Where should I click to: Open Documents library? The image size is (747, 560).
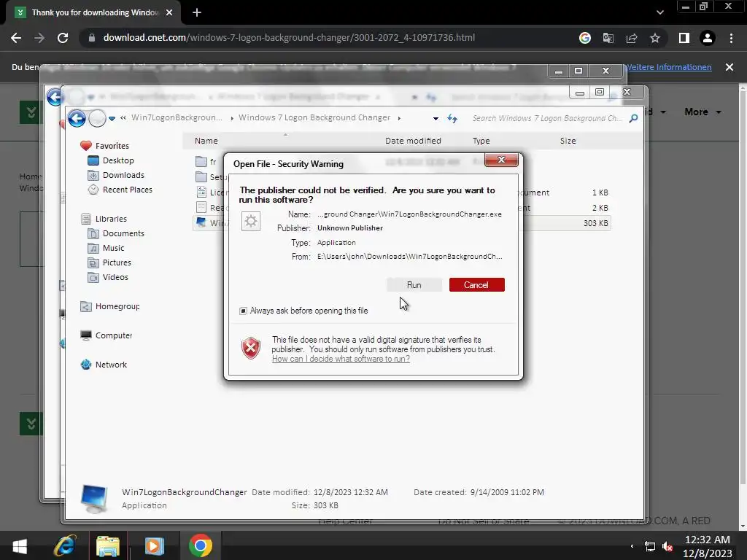click(123, 233)
